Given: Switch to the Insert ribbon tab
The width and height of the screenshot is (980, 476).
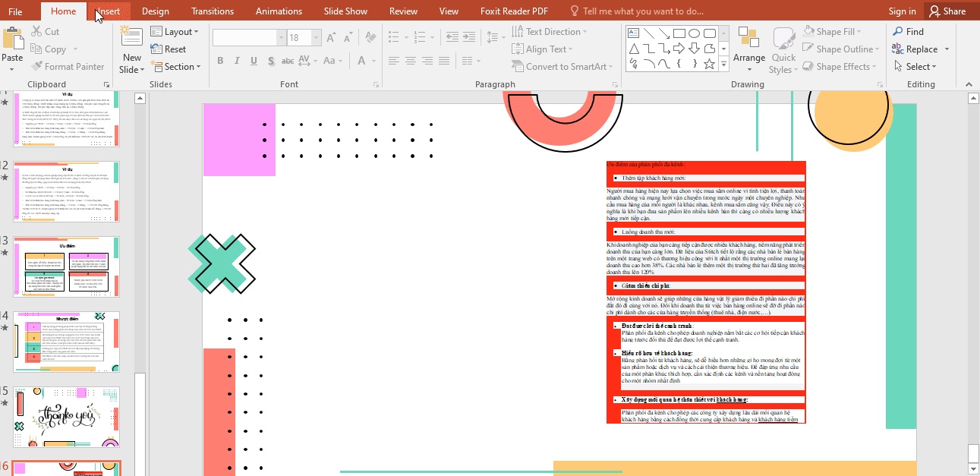Looking at the screenshot, I should 108,11.
